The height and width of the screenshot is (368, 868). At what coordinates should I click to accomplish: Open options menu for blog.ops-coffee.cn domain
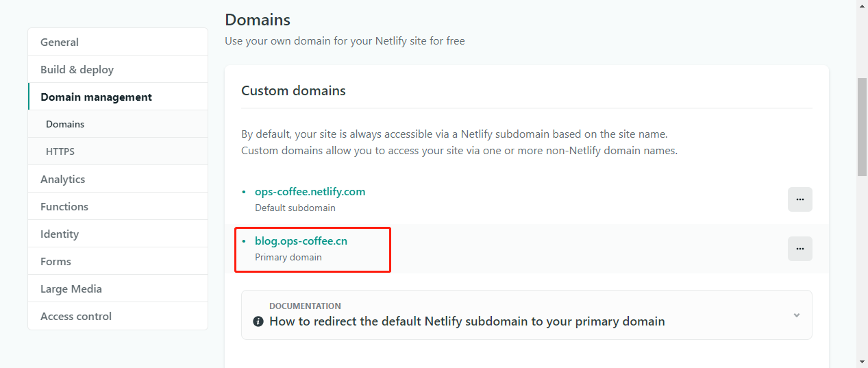[799, 249]
